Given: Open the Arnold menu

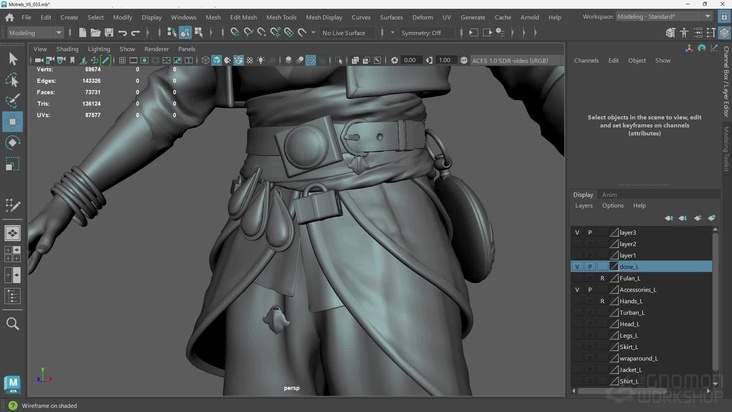Looking at the screenshot, I should click(529, 17).
